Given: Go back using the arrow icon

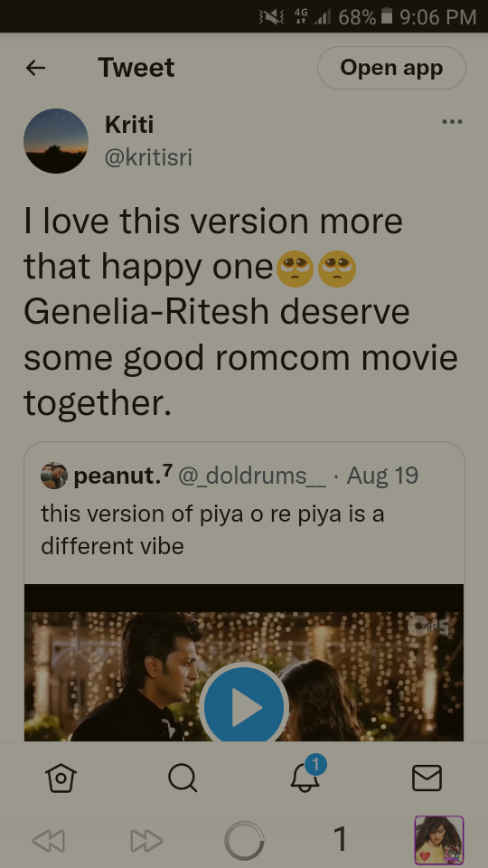Looking at the screenshot, I should 35,68.
